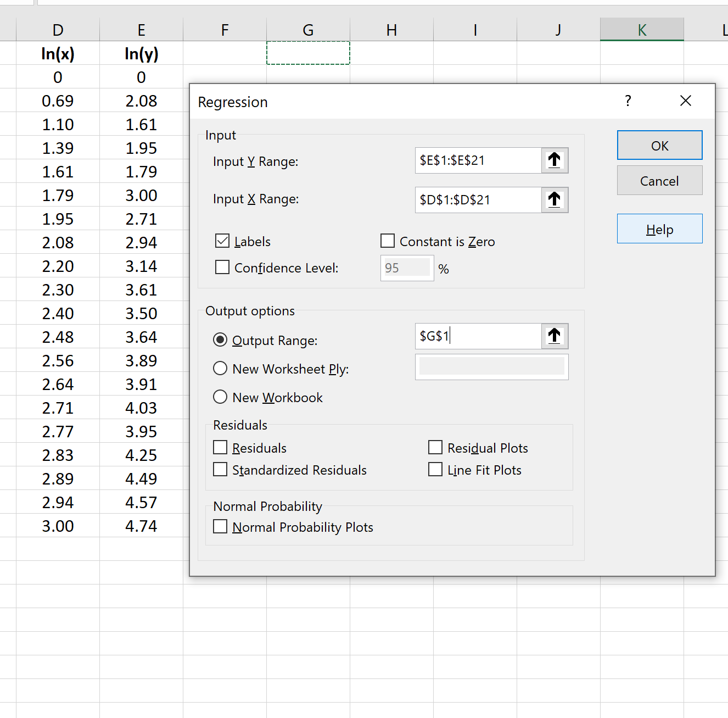Tick the Residual Plots checkbox
Image resolution: width=728 pixels, height=718 pixels.
[x=435, y=447]
